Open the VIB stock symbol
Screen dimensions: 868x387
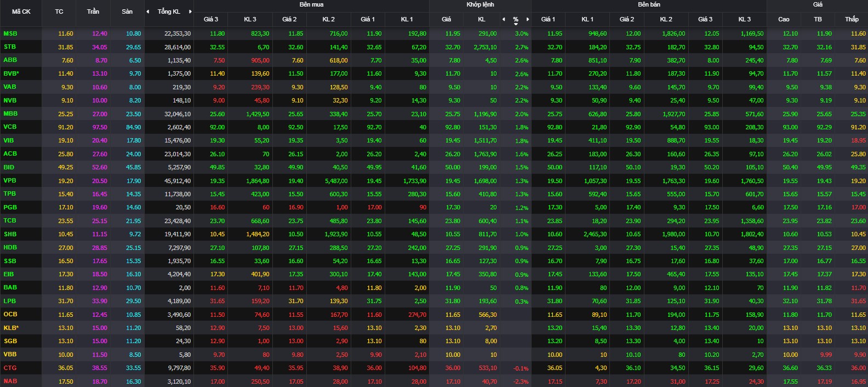pos(9,140)
